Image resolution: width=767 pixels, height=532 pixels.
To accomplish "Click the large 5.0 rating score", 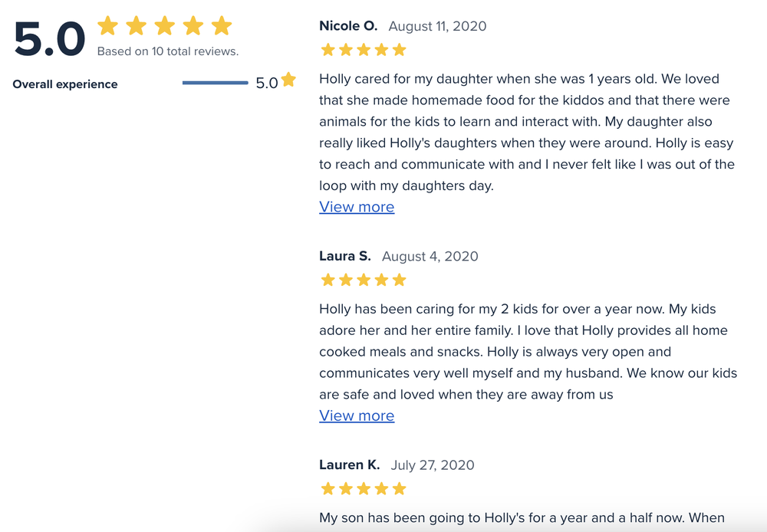I will point(50,40).
